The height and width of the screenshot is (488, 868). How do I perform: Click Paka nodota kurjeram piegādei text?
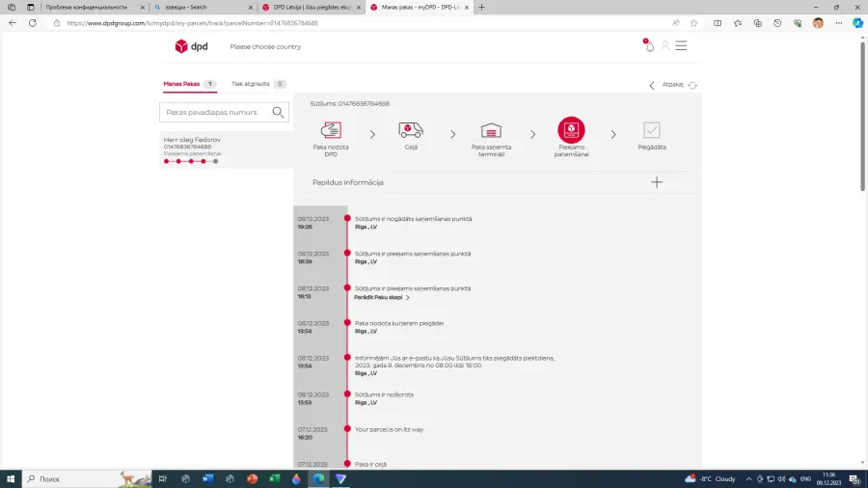click(399, 323)
